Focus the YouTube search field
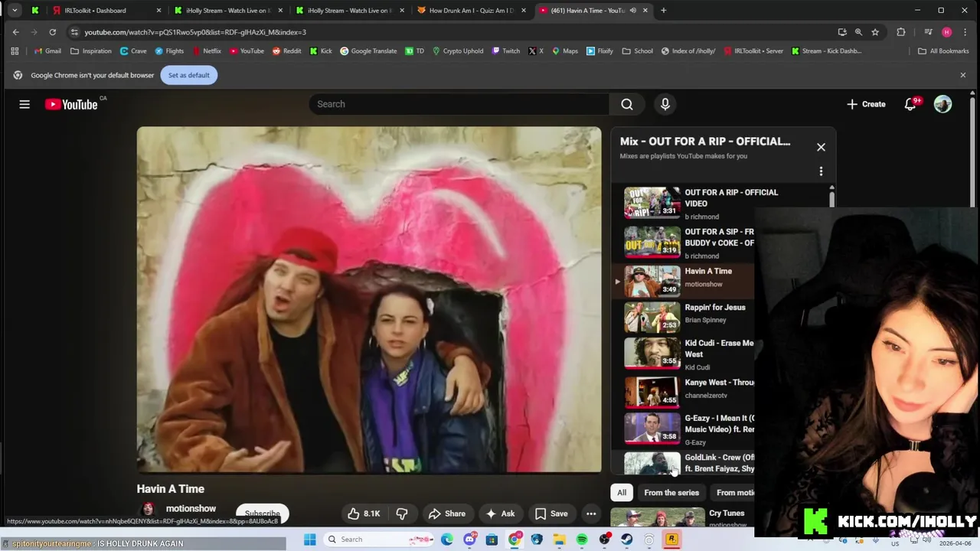Image resolution: width=980 pixels, height=551 pixels. 459,104
